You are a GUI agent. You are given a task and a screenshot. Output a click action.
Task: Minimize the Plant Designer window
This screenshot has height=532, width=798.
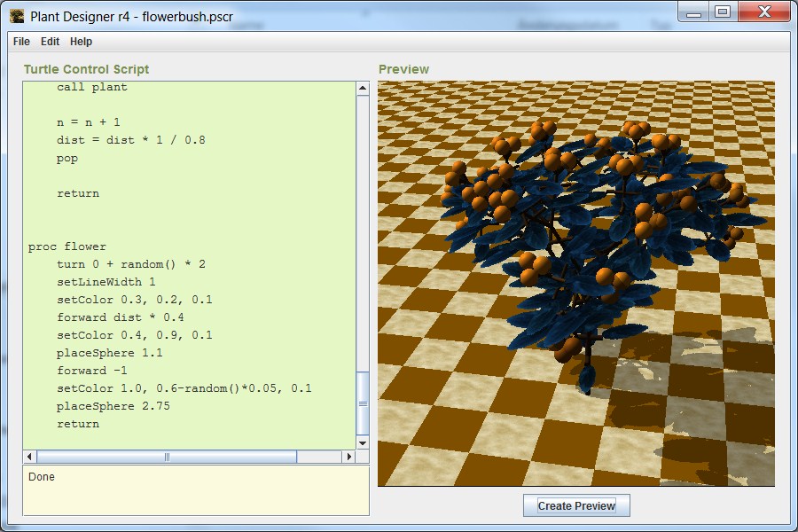point(693,12)
